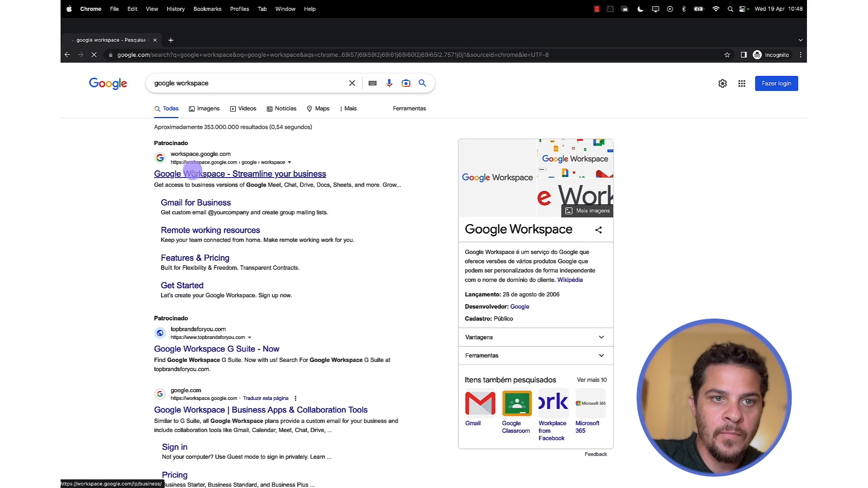
Task: Expand the Ferramentas section in knowledge panel
Action: tap(536, 356)
